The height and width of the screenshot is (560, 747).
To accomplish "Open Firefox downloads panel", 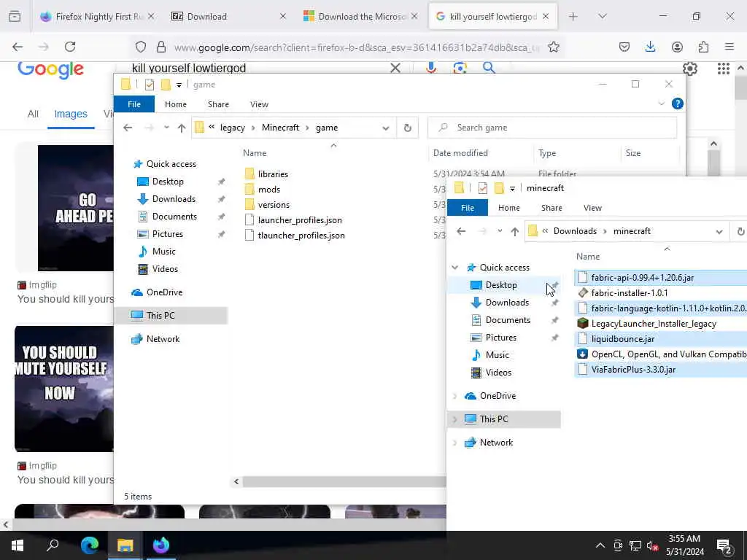I will pos(650,47).
